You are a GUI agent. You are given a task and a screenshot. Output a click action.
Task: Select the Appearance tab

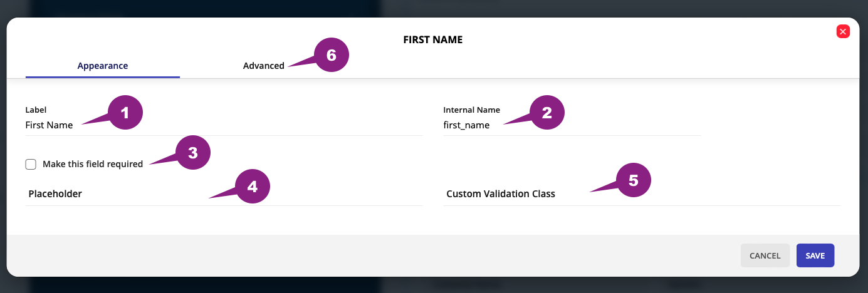[x=103, y=65]
